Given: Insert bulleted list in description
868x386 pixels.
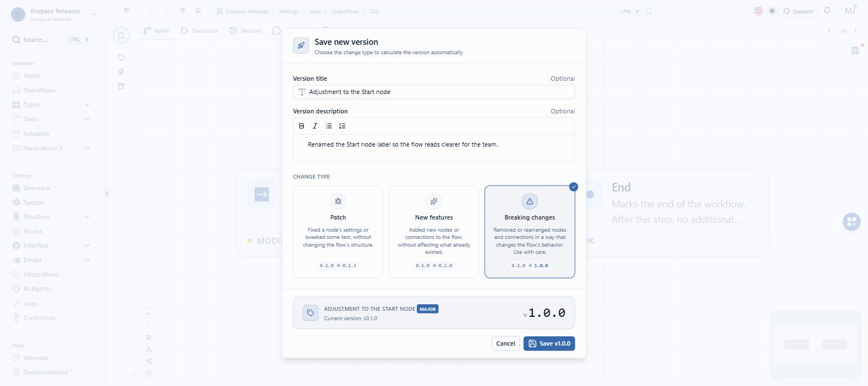Looking at the screenshot, I should pyautogui.click(x=329, y=126).
